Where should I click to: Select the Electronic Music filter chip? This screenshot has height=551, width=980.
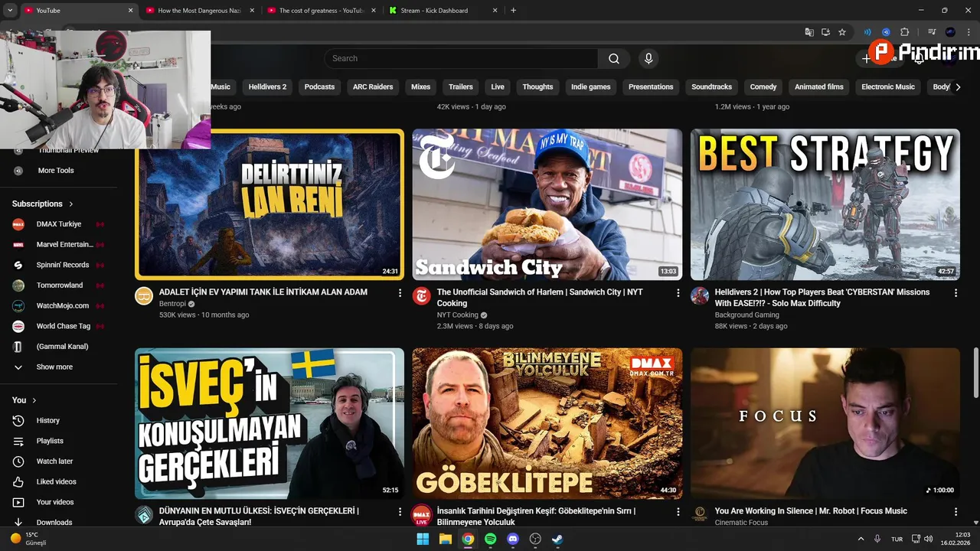point(888,87)
